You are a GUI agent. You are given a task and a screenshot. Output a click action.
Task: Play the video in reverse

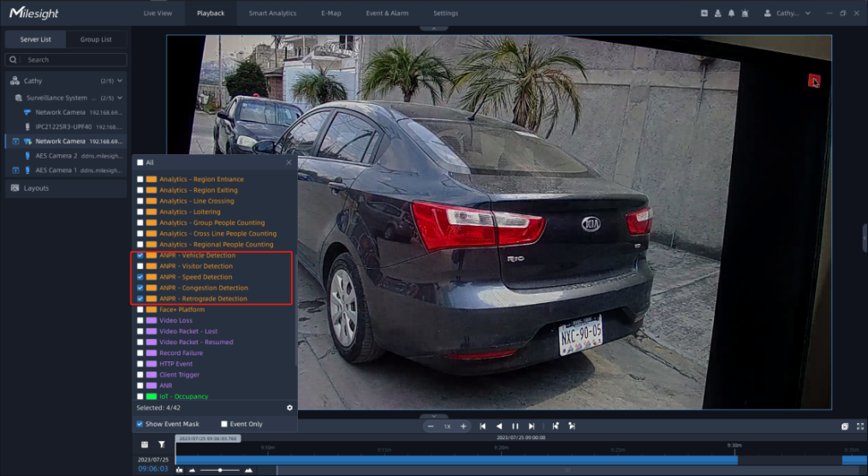[499, 426]
